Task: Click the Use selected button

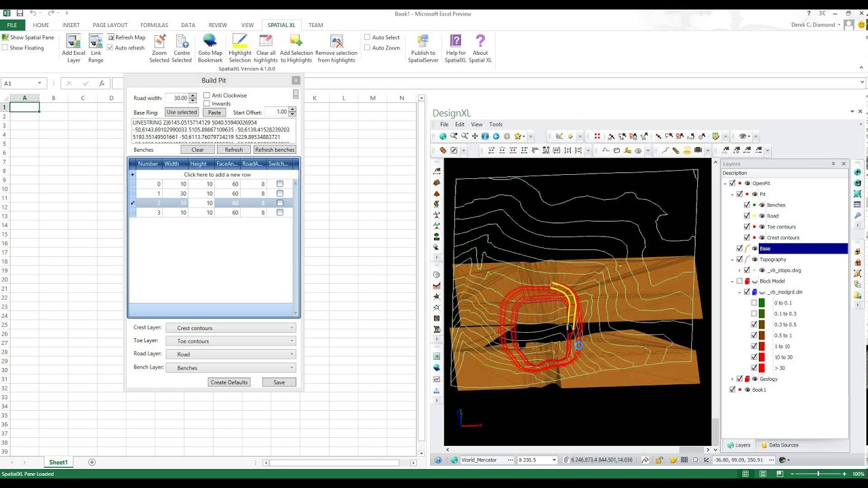Action: tap(182, 112)
